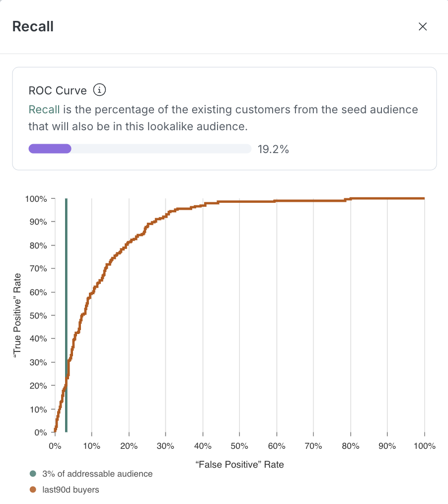Click the vertical green threshold line on the chart

point(66,313)
